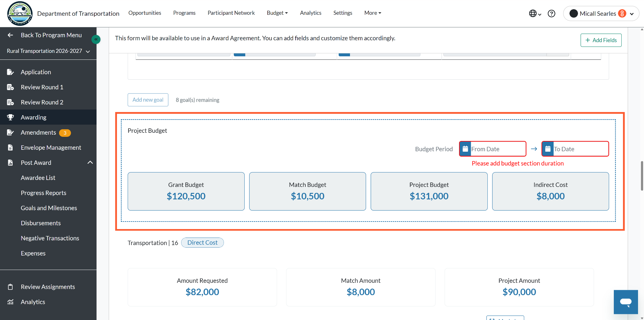
Task: Click the orange badge beside Micall Searles
Action: (x=622, y=14)
